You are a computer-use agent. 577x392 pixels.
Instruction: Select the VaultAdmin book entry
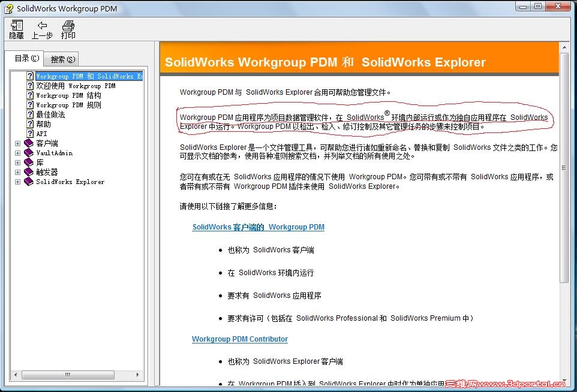coord(55,153)
